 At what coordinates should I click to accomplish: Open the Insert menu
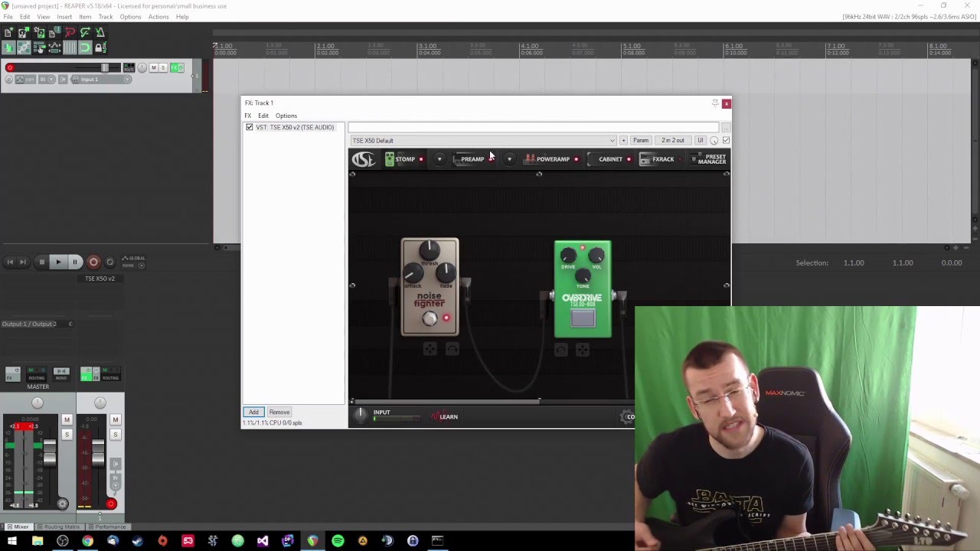64,17
